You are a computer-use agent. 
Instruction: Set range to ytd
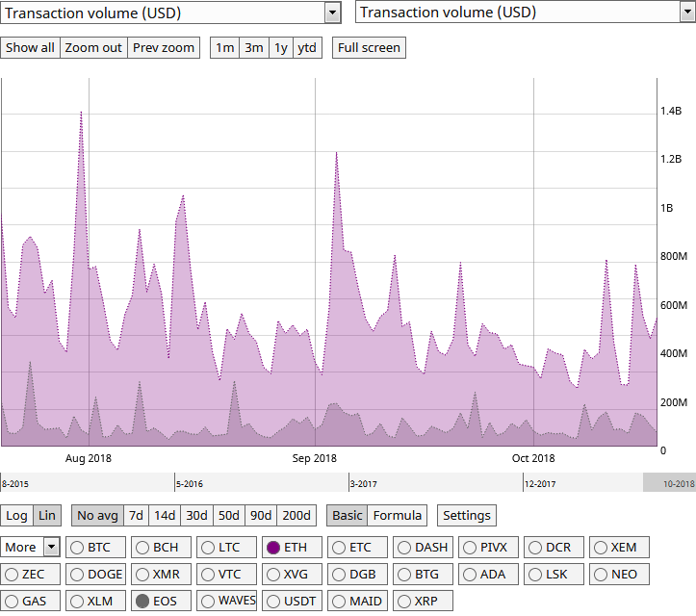pos(307,47)
